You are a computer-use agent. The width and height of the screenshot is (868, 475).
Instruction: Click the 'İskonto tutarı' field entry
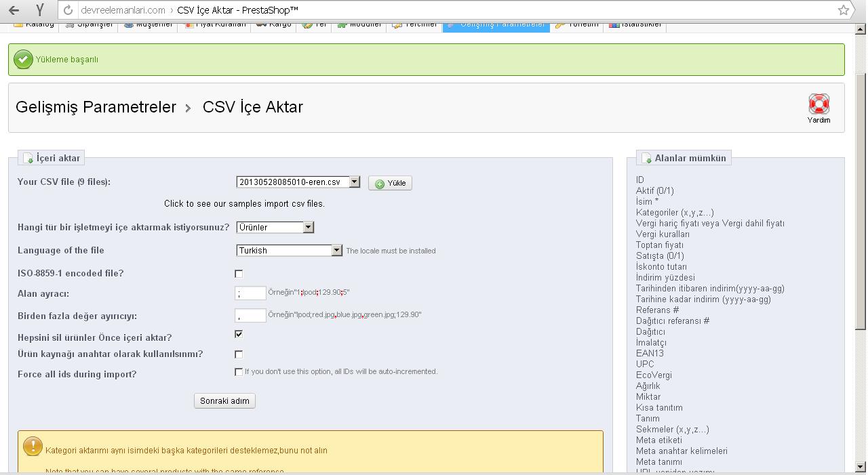pyautogui.click(x=661, y=267)
